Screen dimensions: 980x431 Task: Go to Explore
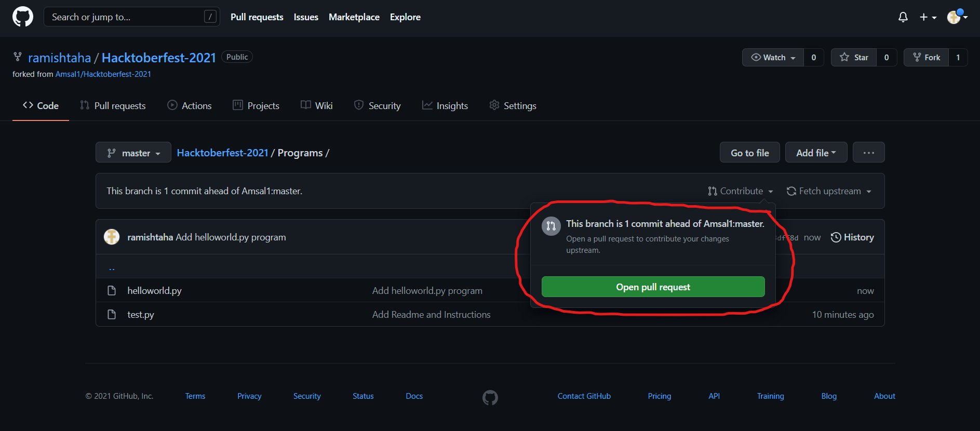pos(405,17)
